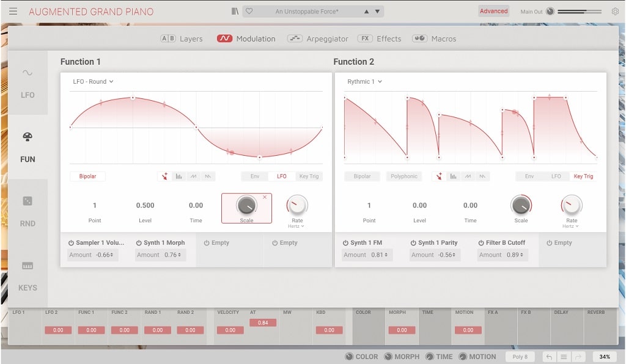Select Function 1 ramp-up draw tool

pyautogui.click(x=193, y=177)
